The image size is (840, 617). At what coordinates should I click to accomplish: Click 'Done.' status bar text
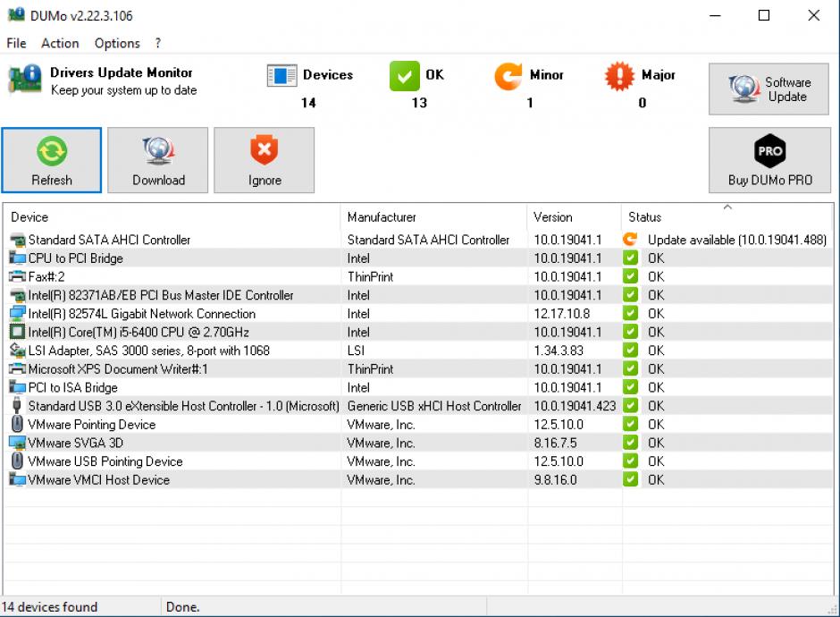tap(182, 607)
